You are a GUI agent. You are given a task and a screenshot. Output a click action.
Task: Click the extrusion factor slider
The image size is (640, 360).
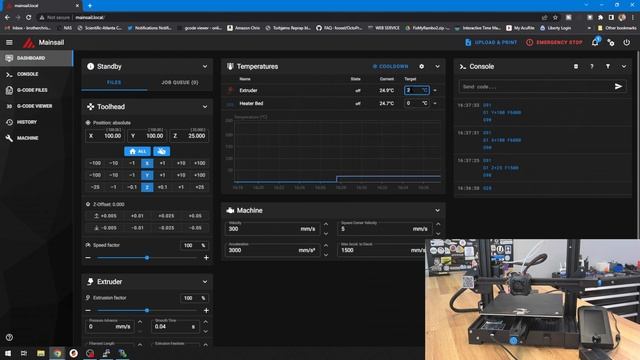coord(147,311)
